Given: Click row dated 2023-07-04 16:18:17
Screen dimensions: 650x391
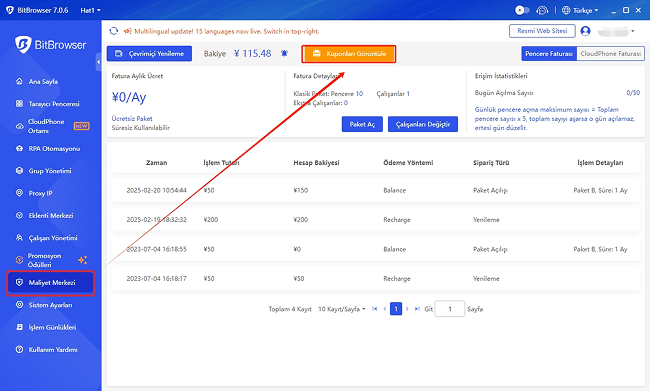Looking at the screenshot, I should pyautogui.click(x=375, y=279).
